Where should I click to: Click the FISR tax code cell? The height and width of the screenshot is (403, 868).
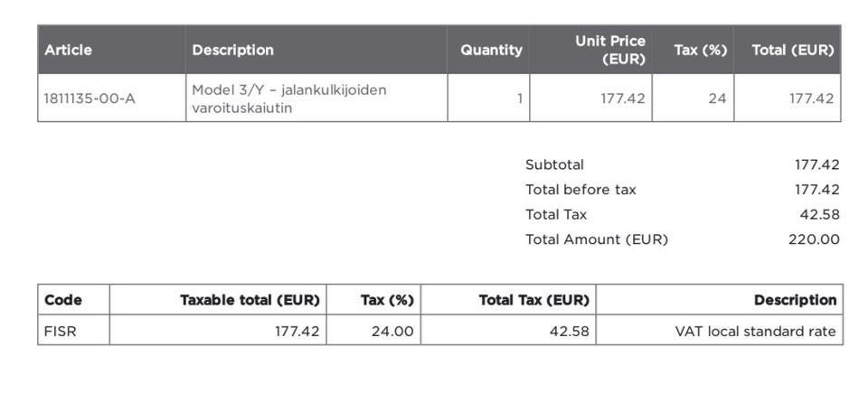(x=61, y=332)
